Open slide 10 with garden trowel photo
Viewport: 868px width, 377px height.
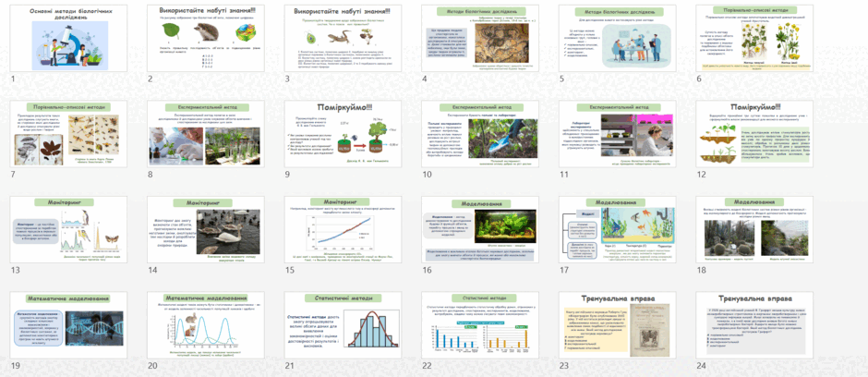click(x=480, y=133)
